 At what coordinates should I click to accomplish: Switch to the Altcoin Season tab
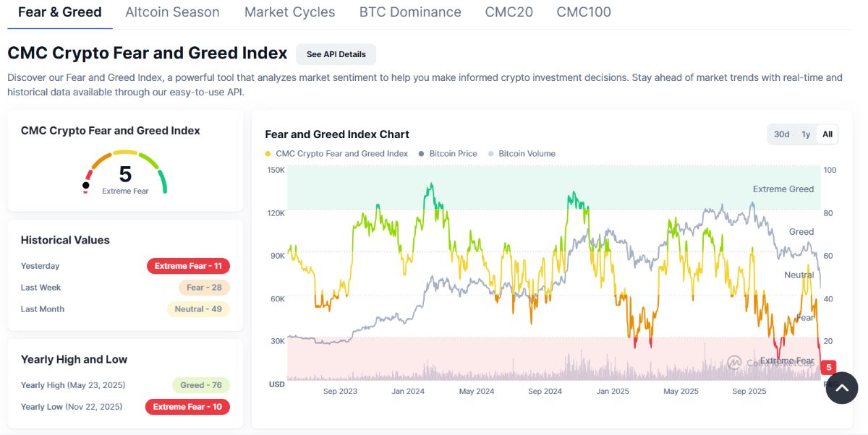click(x=172, y=12)
